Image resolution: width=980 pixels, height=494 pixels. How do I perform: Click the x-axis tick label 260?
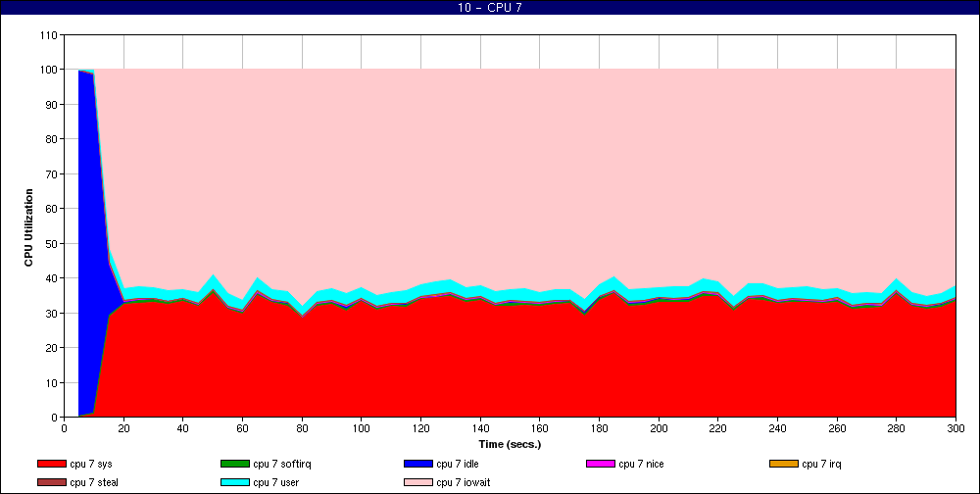click(837, 428)
